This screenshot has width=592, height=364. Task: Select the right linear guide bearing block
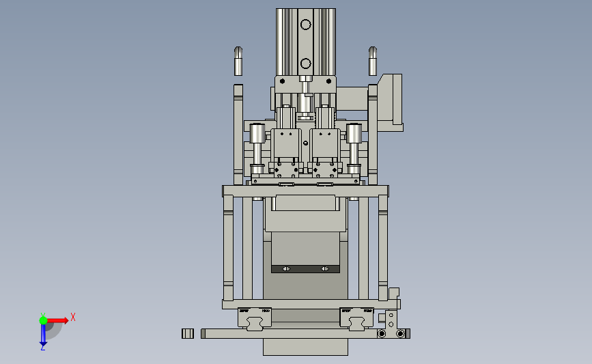(357, 318)
